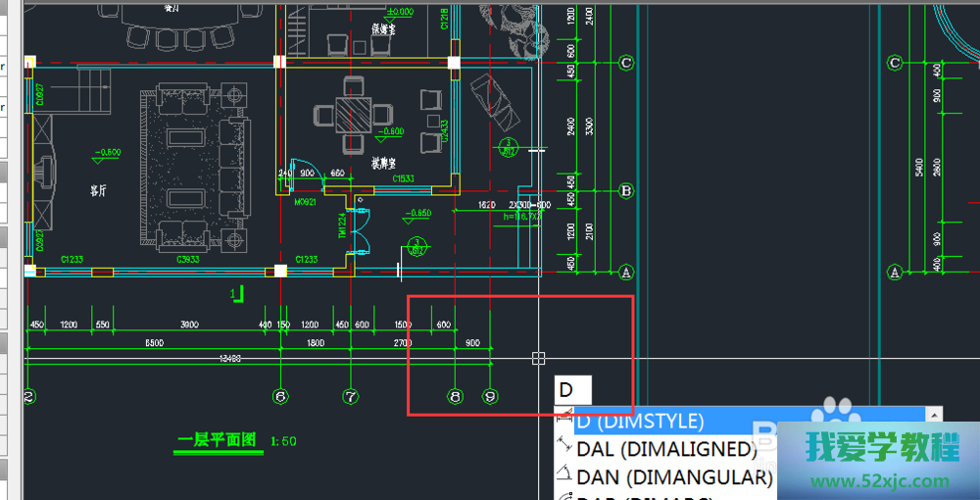Select axis bubble number 2
This screenshot has height=500, width=980.
(x=29, y=397)
